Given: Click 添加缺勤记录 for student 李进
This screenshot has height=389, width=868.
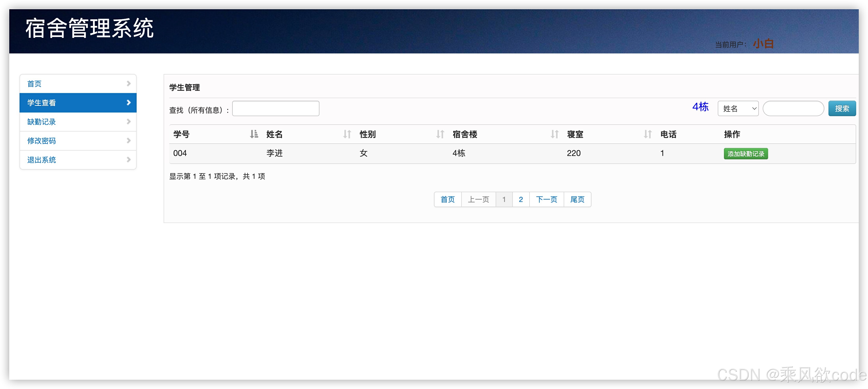Looking at the screenshot, I should [746, 153].
